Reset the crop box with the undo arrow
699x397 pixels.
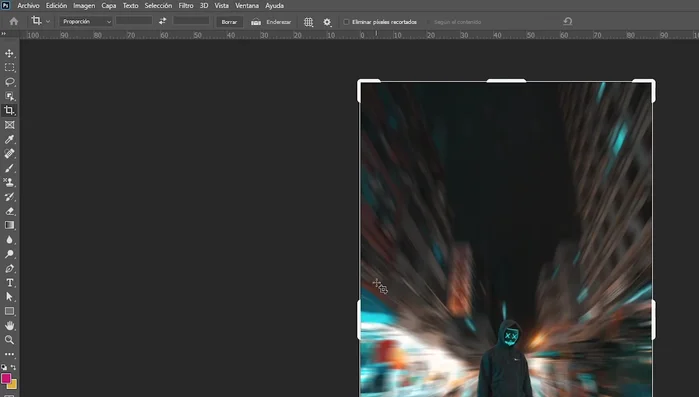[x=567, y=21]
